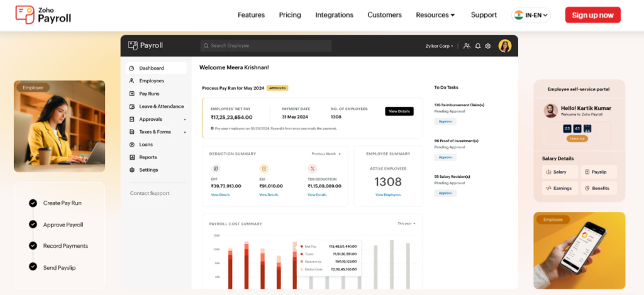The image size is (644, 295).
Task: Click the ESI shield icon
Action: coord(264,169)
